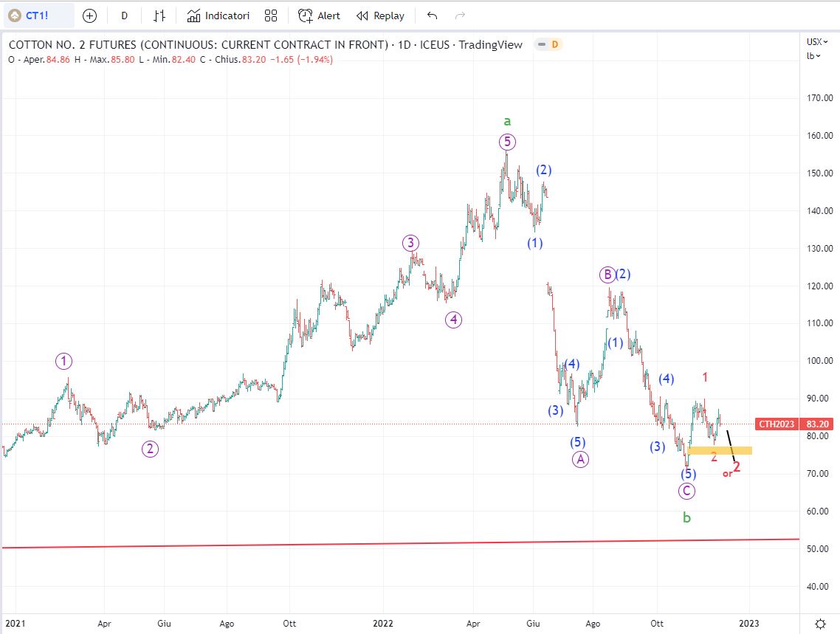Click the 170.00 price axis label
This screenshot has width=840, height=634.
click(820, 98)
